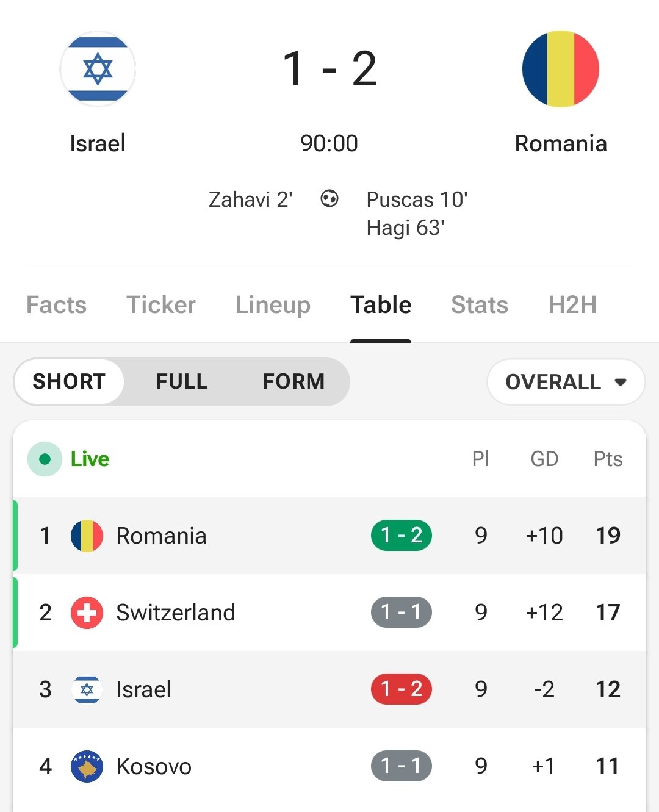Open Romania via its table flag icon
This screenshot has height=812, width=659.
tap(87, 536)
